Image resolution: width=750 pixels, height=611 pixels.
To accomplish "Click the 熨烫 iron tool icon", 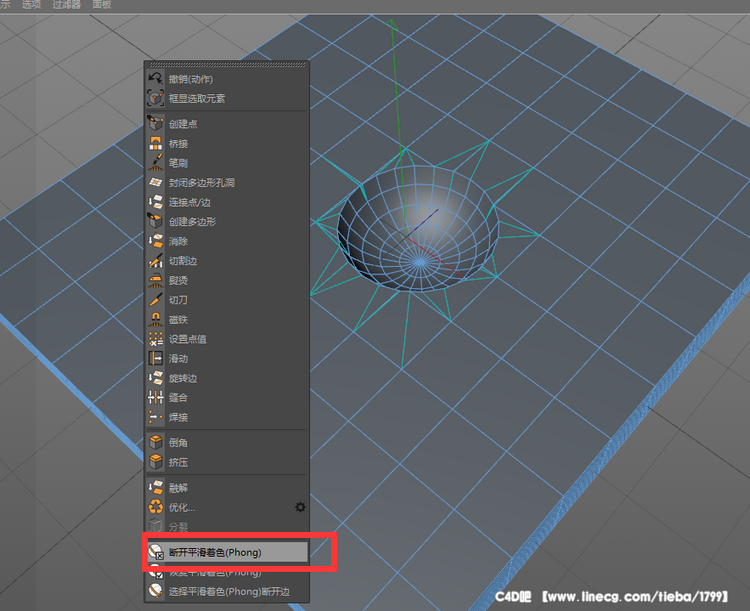I will pyautogui.click(x=155, y=280).
